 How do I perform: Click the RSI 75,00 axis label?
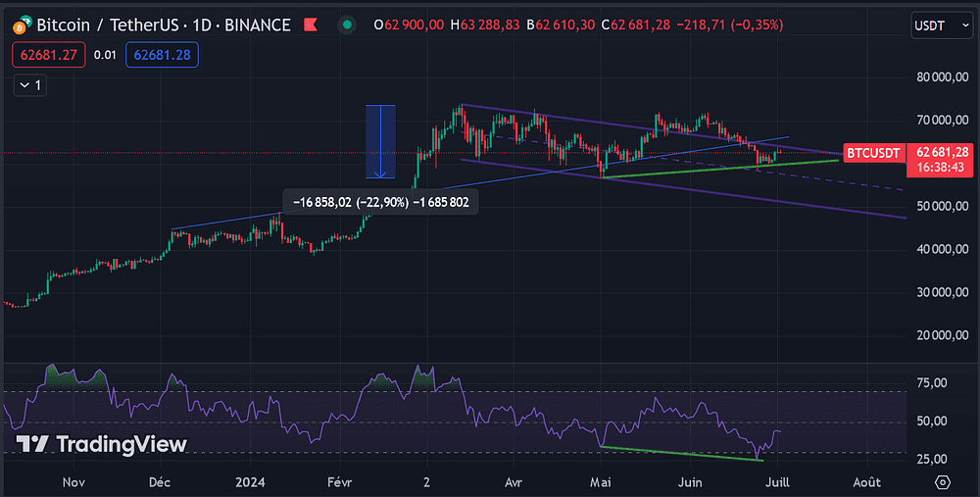(931, 383)
